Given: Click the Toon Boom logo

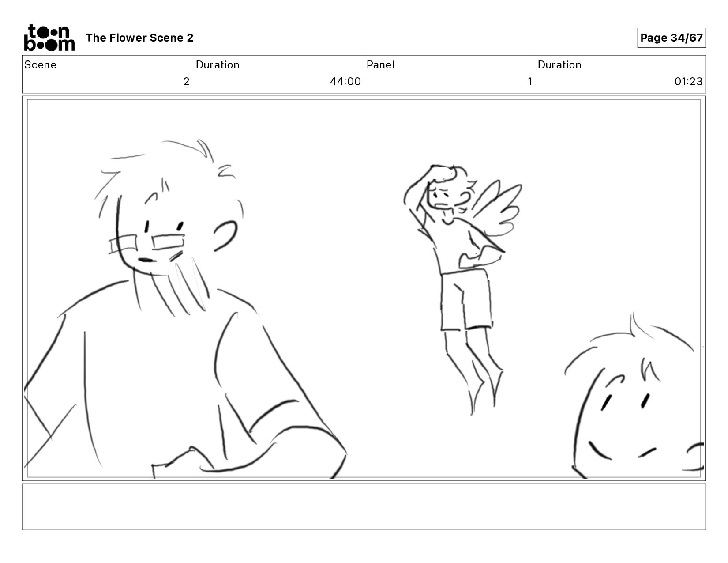Looking at the screenshot, I should tap(49, 38).
